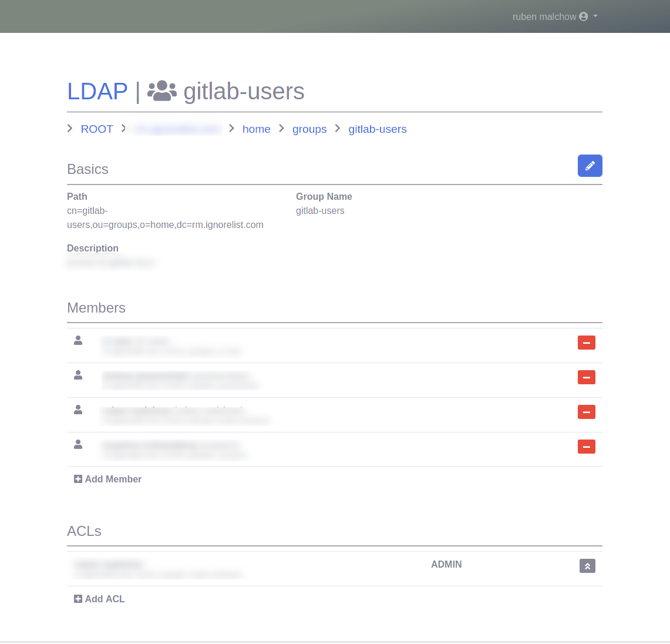Click the Description field label
The width and height of the screenshot is (670, 644).
93,248
